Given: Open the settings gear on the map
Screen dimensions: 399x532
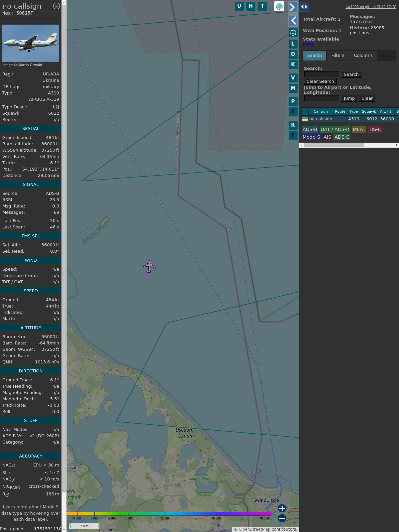Looking at the screenshot, I should pos(293,33).
